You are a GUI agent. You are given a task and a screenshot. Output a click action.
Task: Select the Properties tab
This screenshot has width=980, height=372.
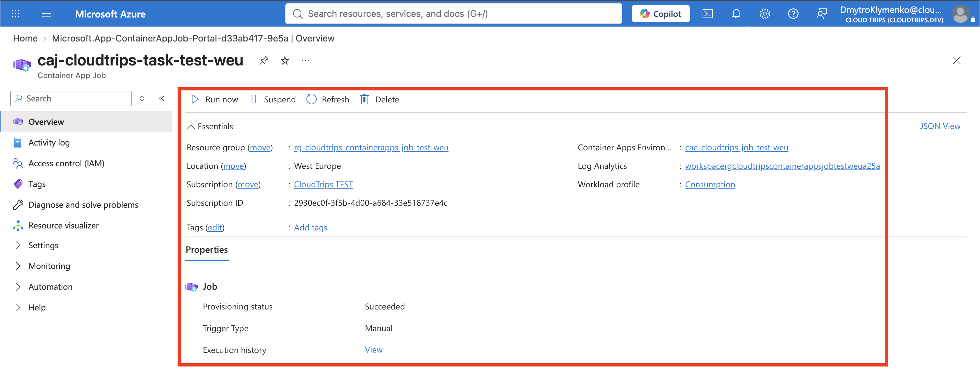[206, 250]
